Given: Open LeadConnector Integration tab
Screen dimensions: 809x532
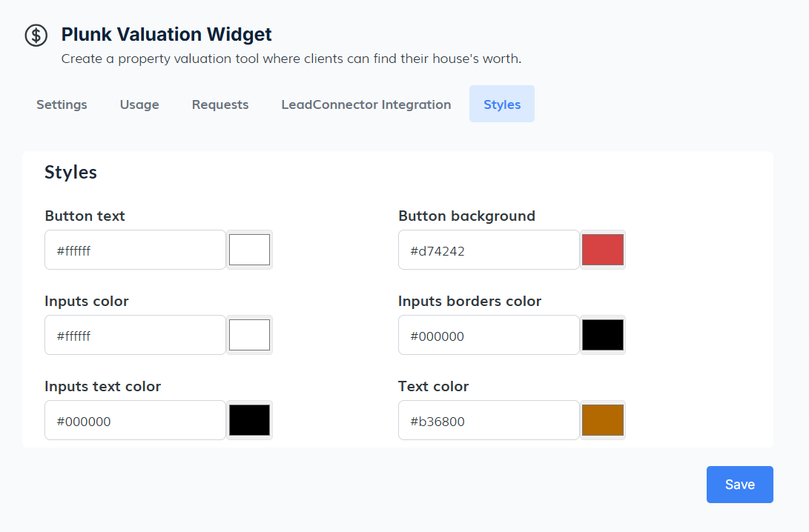Looking at the screenshot, I should [x=366, y=104].
